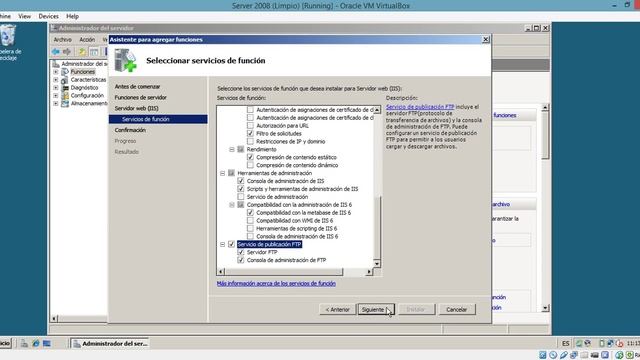This screenshot has width=640, height=360.
Task: Go to Antes de comenzar wizard step
Action: coord(137,87)
